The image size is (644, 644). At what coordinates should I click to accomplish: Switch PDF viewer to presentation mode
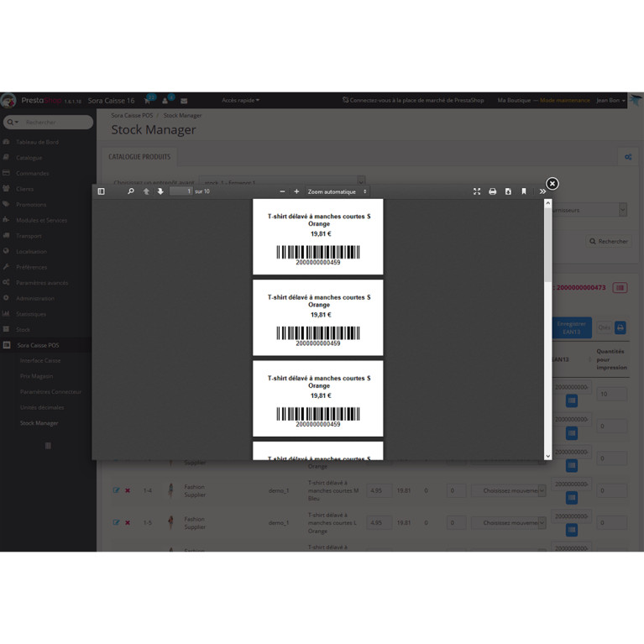pyautogui.click(x=477, y=191)
